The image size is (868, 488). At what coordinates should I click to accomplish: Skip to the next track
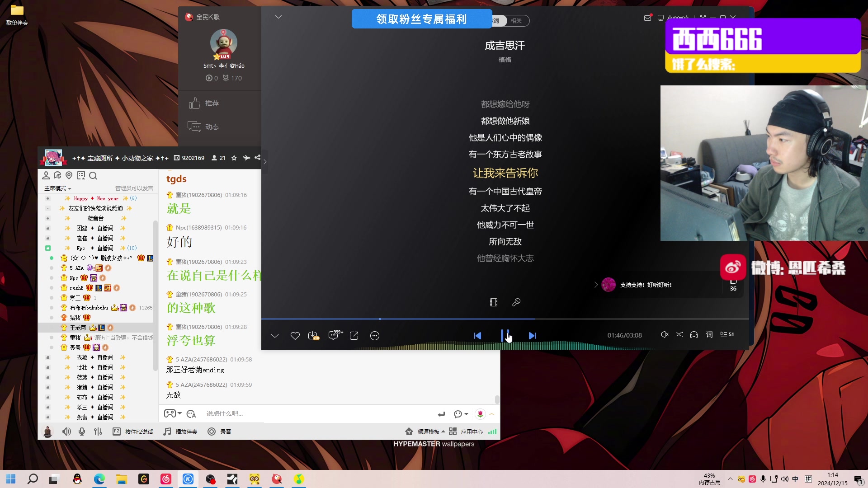coord(532,336)
